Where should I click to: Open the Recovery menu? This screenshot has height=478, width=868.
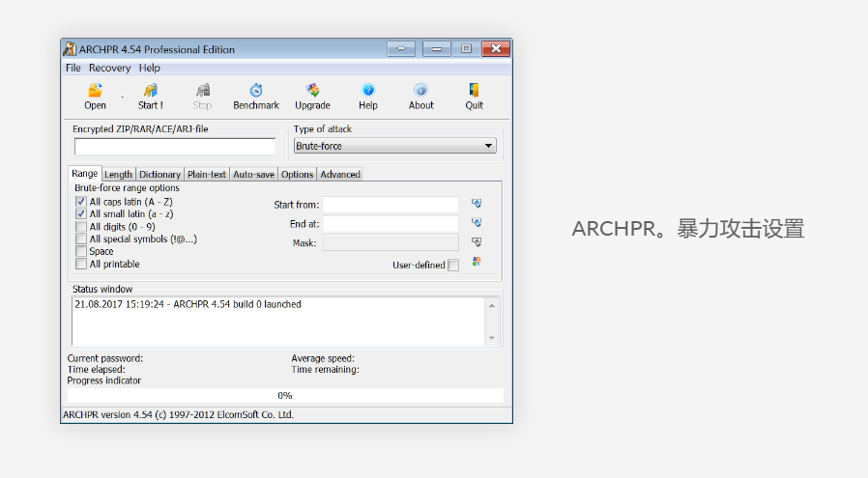click(109, 68)
